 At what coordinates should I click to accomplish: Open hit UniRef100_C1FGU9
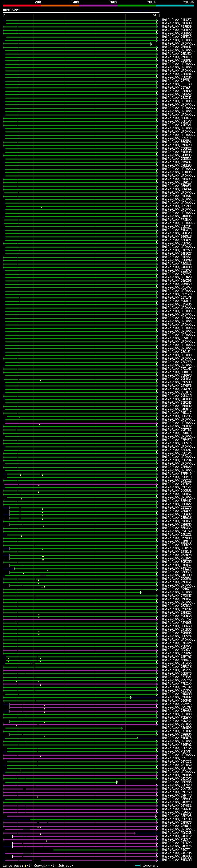pos(177,23)
